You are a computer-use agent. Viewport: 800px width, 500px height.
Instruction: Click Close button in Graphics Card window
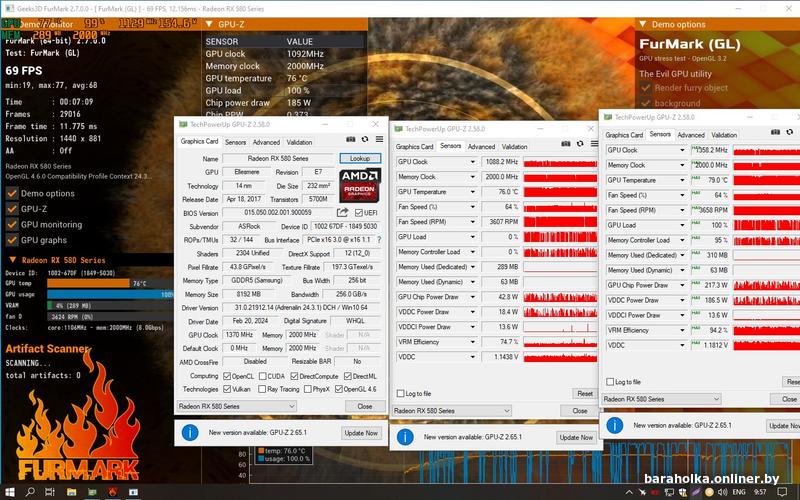point(365,407)
